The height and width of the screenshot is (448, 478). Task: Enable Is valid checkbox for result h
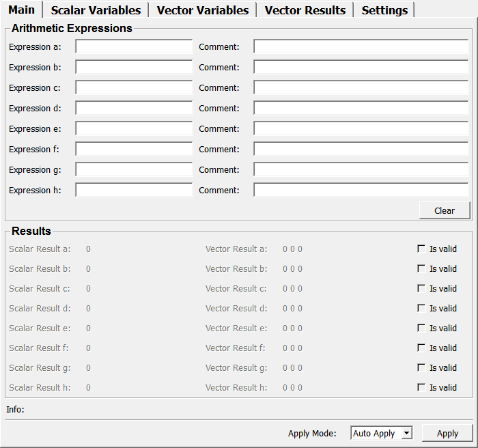421,388
